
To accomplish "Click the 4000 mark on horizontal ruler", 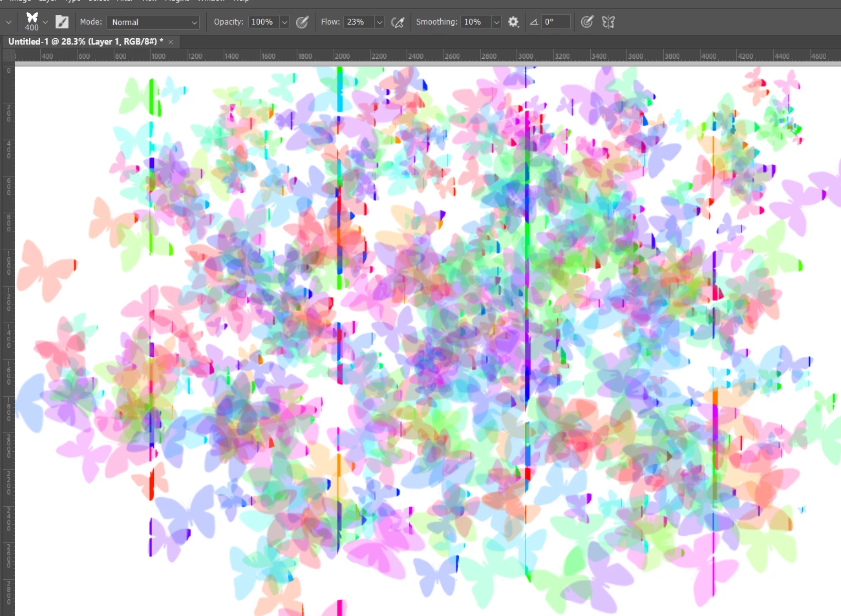I will tap(709, 56).
